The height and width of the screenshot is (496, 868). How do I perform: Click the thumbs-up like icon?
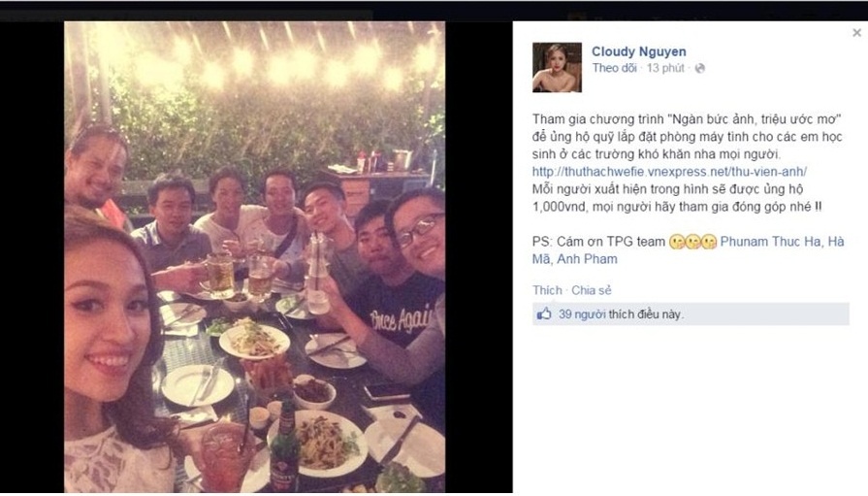tap(544, 314)
